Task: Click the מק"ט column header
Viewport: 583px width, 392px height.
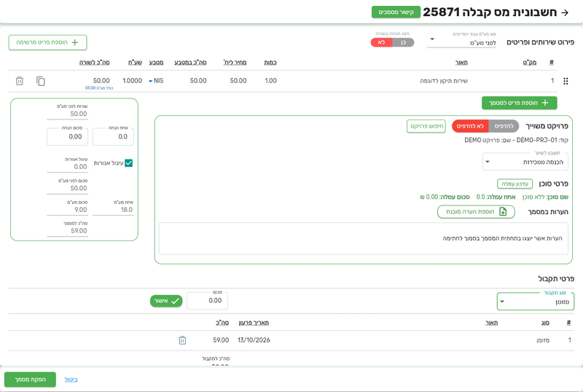Action: click(x=530, y=62)
